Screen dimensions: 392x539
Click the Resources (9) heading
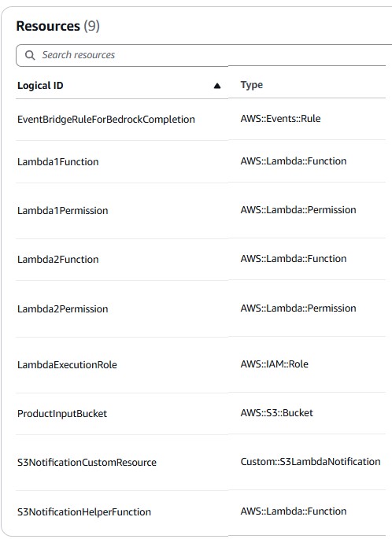(x=57, y=26)
